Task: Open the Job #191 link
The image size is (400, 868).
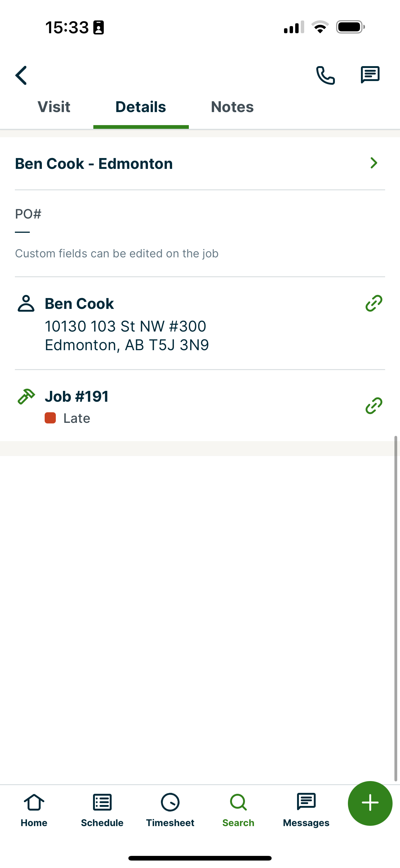Action: [x=77, y=396]
